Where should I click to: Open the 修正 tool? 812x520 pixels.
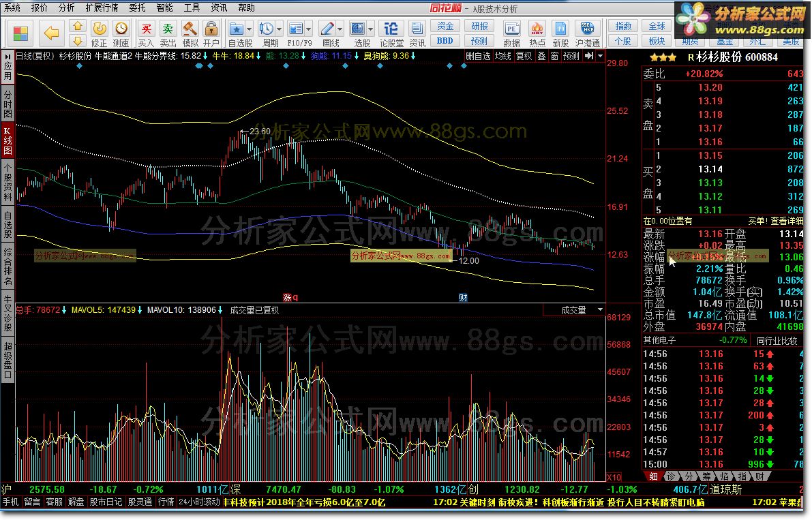(x=99, y=33)
